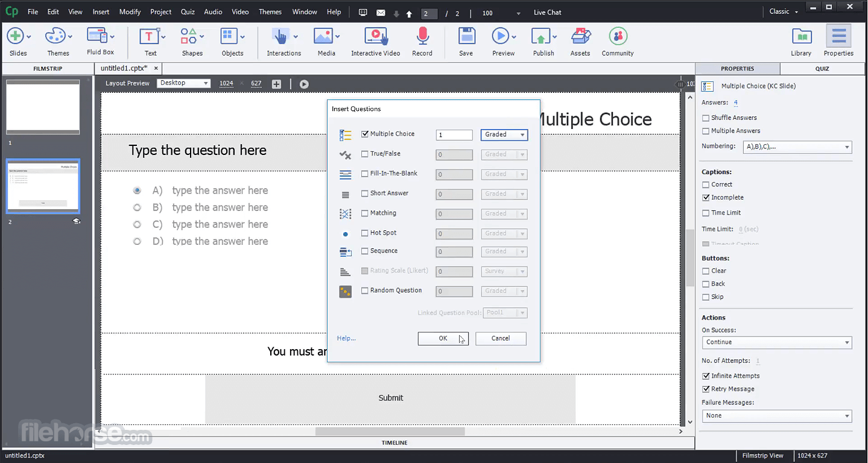Click the Help link in dialog
This screenshot has width=868, height=463.
[346, 338]
